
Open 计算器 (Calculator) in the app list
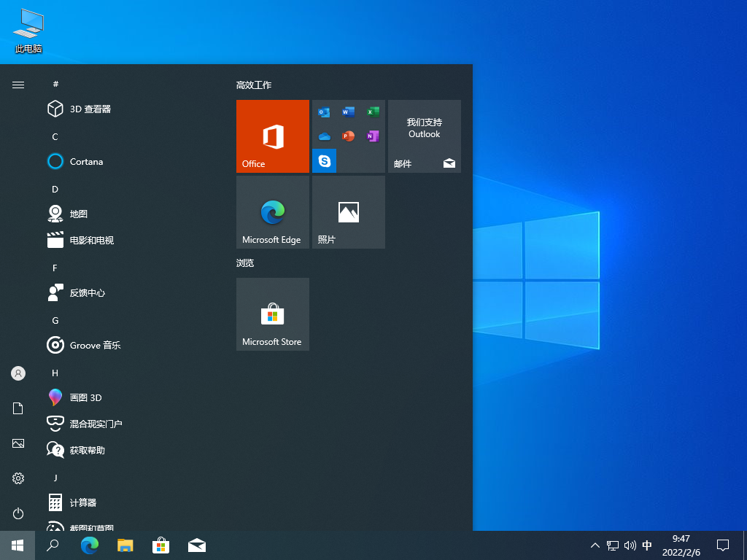pos(80,502)
